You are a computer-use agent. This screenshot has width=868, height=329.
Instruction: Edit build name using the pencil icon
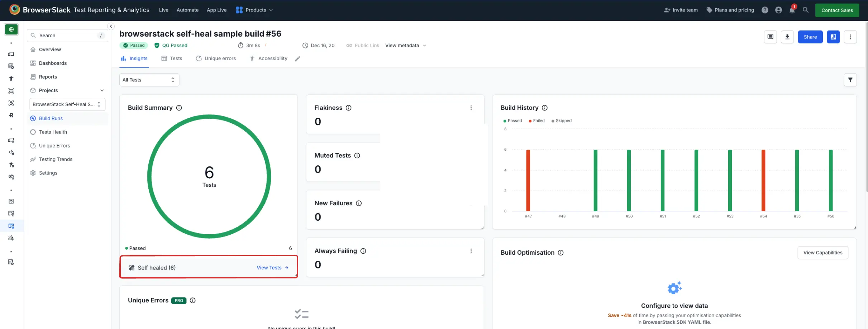point(297,58)
